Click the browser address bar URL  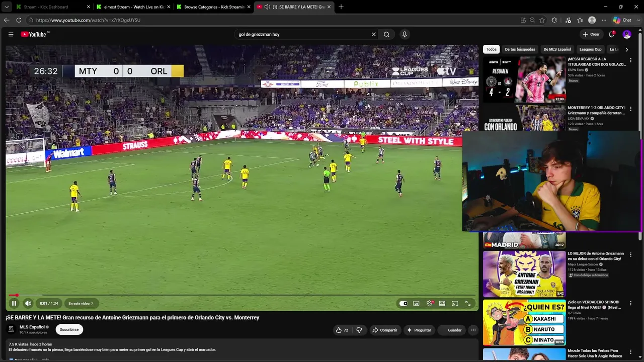coord(89,20)
